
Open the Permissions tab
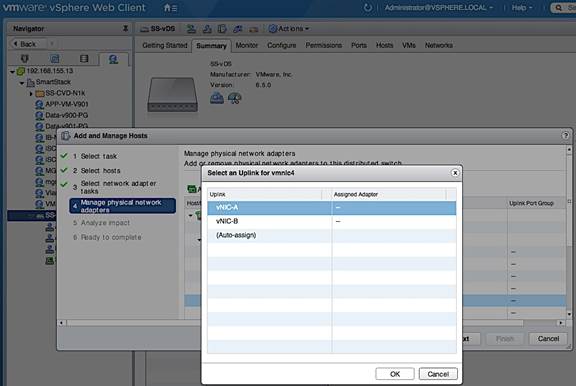324,45
